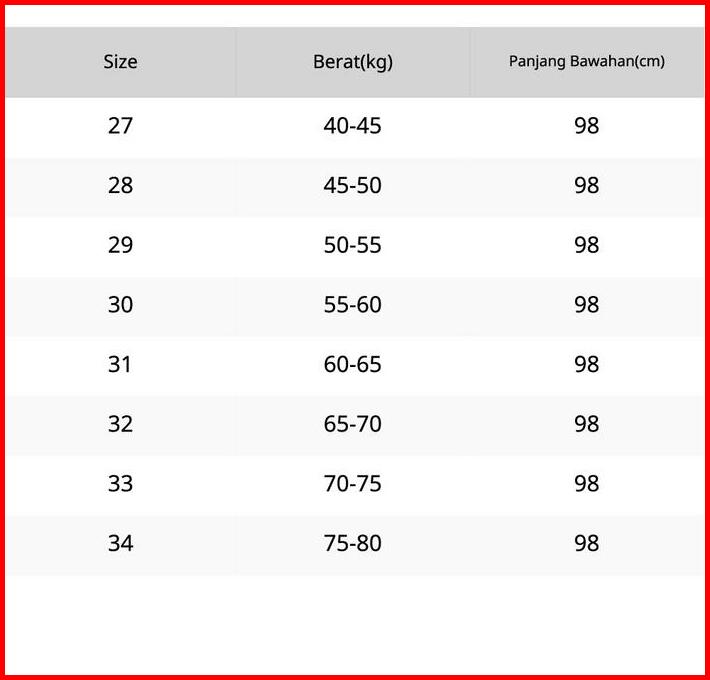
Task: Click the 60-65 weight cell
Action: click(x=353, y=365)
